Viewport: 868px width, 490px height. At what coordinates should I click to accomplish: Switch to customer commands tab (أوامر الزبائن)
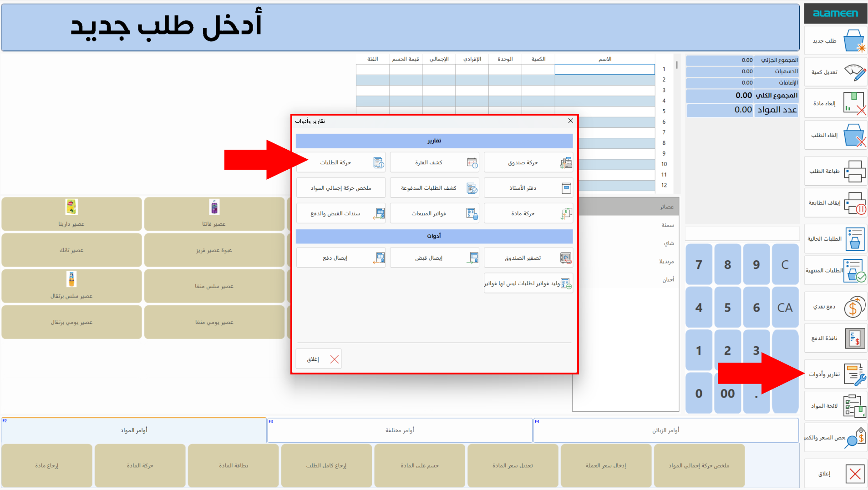click(665, 430)
